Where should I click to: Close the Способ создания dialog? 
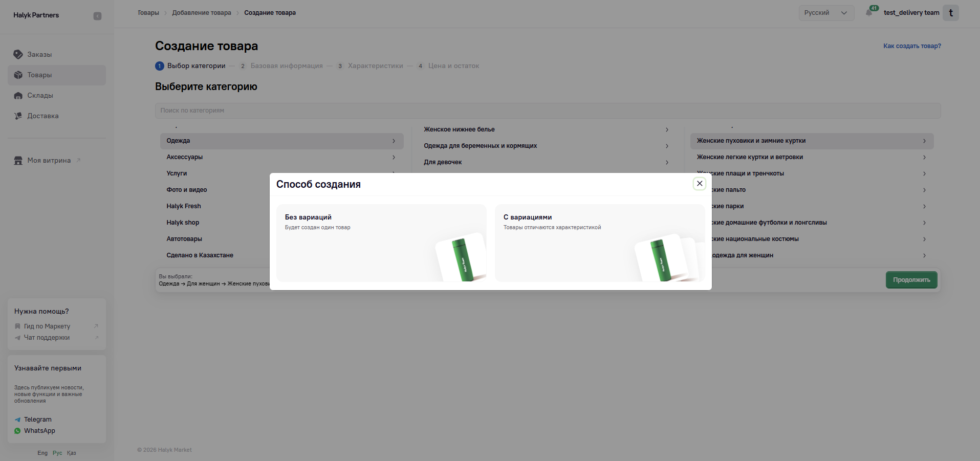coord(700,184)
